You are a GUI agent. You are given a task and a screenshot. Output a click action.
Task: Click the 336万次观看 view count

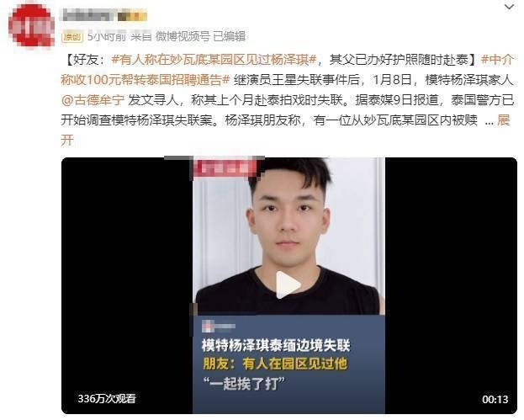pyautogui.click(x=107, y=398)
